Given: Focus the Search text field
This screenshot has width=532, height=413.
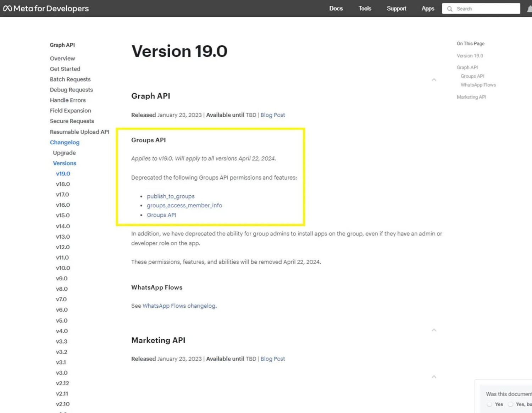Looking at the screenshot, I should pyautogui.click(x=486, y=9).
